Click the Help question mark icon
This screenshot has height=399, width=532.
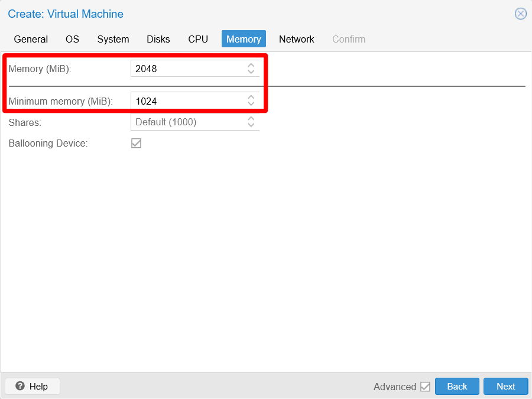[20, 386]
